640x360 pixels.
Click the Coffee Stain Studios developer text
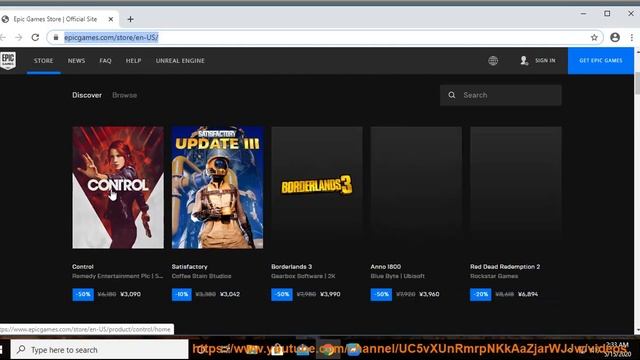point(201,276)
